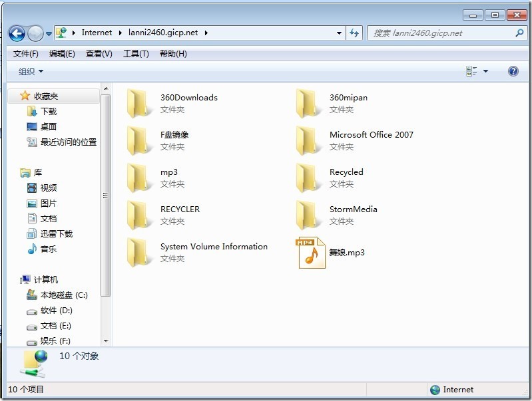Select 本地磁盘 (C:) in the navigation pane
The width and height of the screenshot is (532, 401).
(57, 295)
